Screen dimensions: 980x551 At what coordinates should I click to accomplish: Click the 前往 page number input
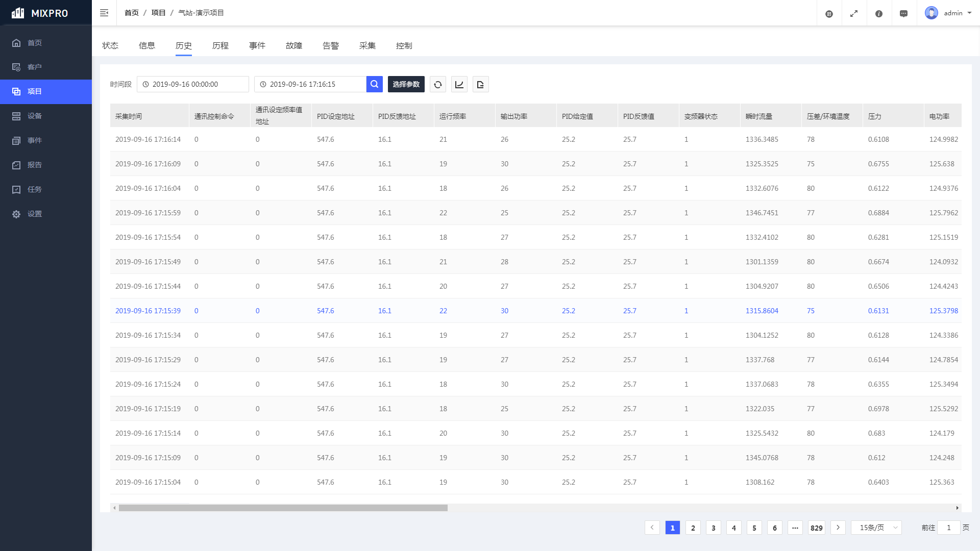click(x=948, y=528)
